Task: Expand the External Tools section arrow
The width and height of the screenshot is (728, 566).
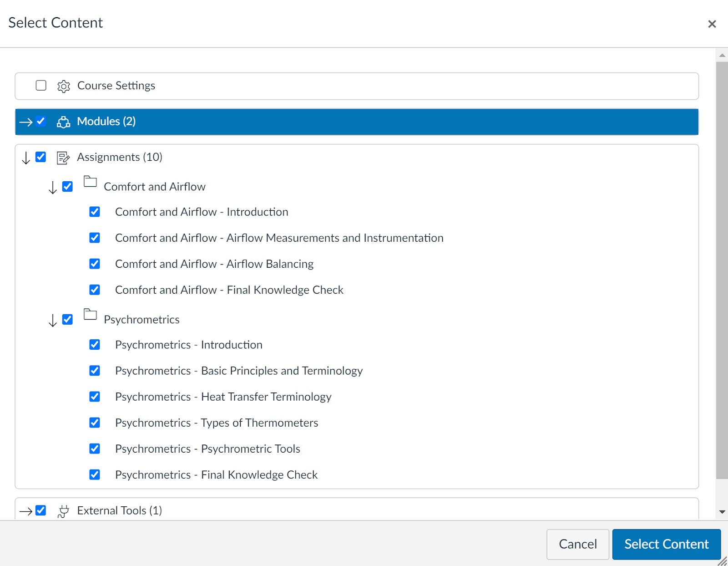Action: tap(26, 511)
